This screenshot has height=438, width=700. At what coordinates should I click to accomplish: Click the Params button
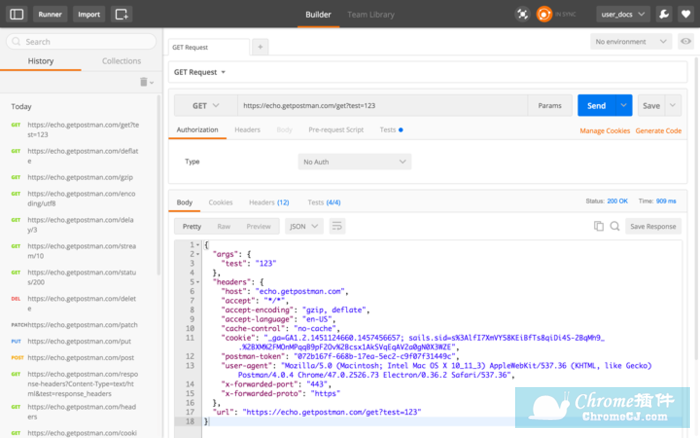(x=550, y=105)
